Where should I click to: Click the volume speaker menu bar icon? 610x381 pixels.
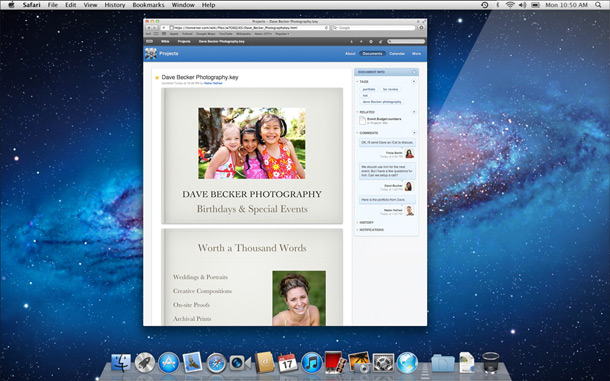(522, 5)
